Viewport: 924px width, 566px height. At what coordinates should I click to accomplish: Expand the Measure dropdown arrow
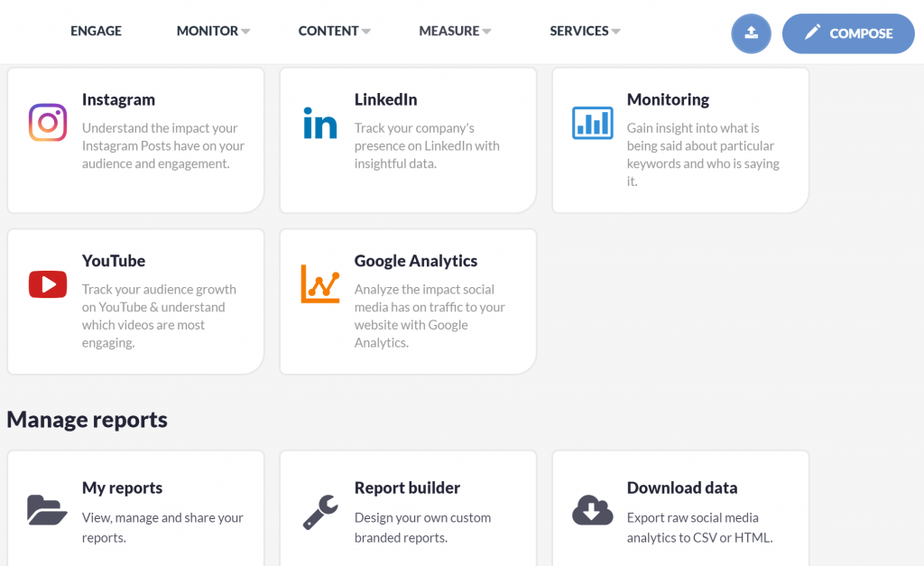point(486,32)
